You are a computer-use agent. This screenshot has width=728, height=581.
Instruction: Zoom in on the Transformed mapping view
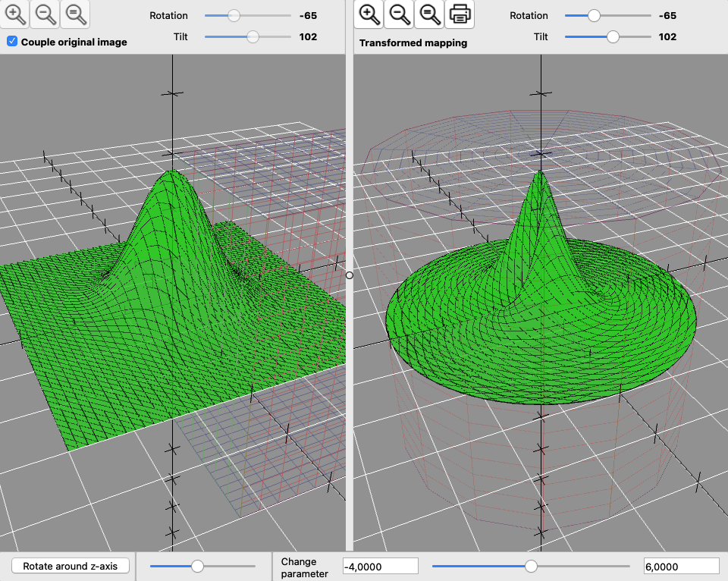[369, 14]
